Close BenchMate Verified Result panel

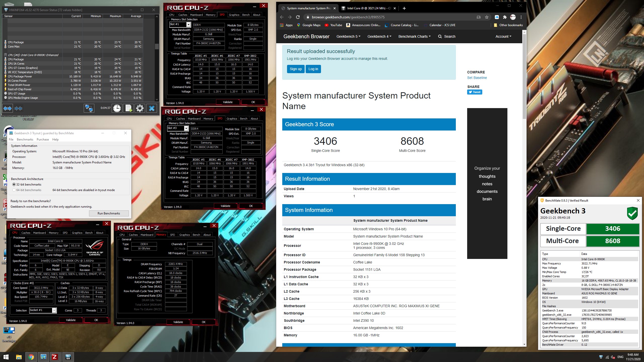pyautogui.click(x=638, y=200)
